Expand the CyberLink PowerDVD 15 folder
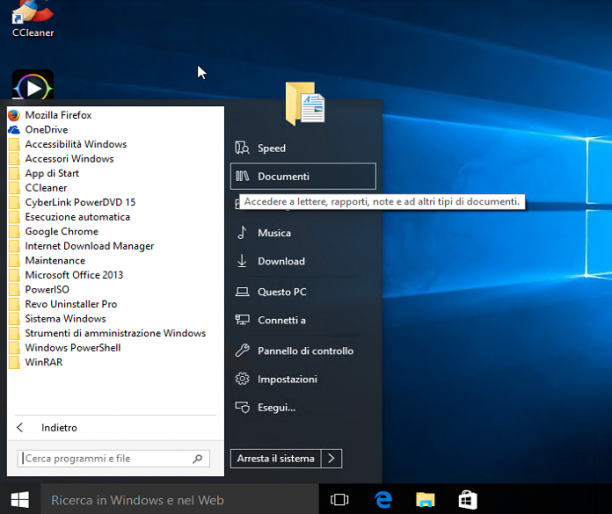The width and height of the screenshot is (612, 514). (x=72, y=202)
